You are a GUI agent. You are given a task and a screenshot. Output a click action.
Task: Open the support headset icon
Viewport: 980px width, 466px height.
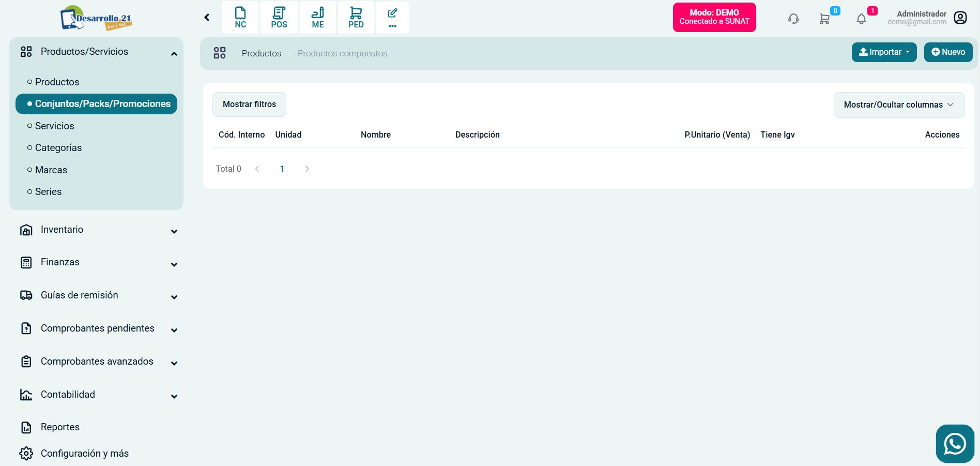coord(793,19)
